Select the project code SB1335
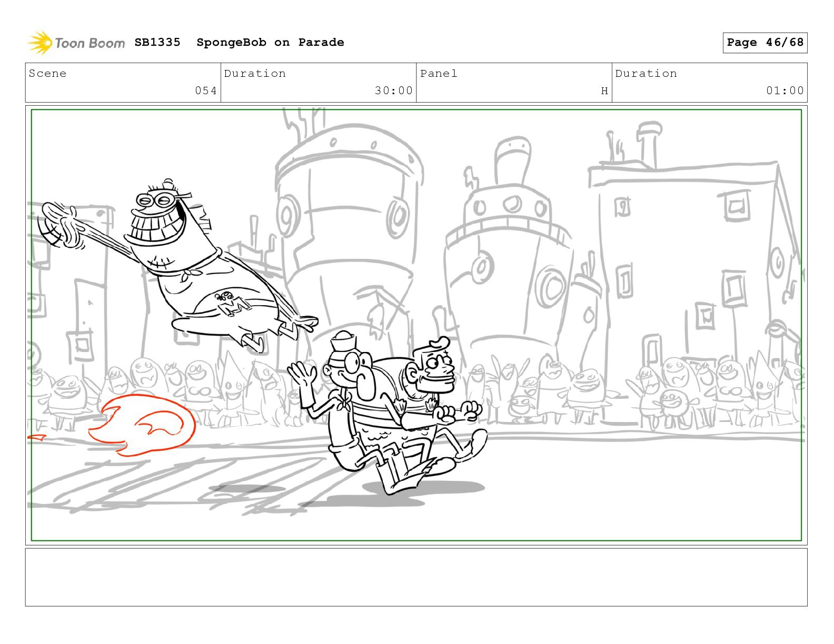 click(157, 42)
